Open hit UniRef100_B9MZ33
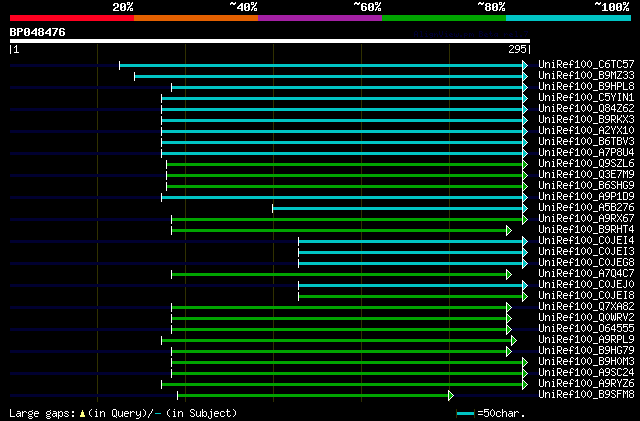 pyautogui.click(x=586, y=76)
